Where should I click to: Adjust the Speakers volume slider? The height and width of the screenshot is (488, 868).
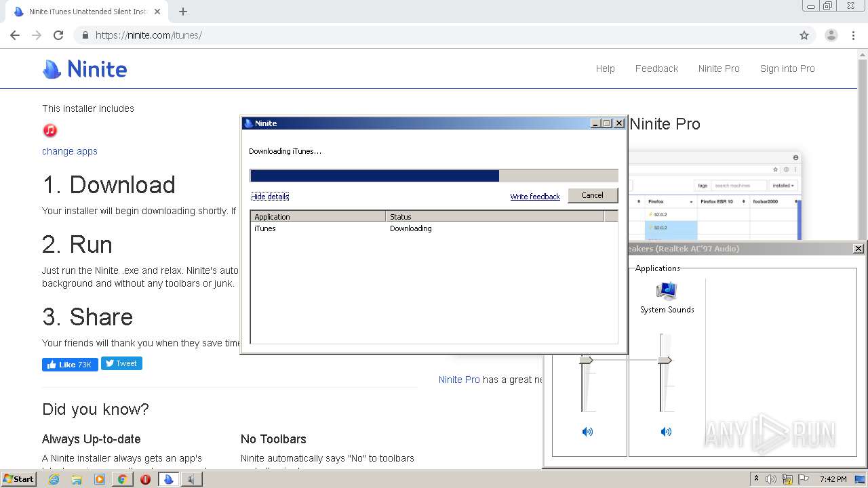pos(587,360)
